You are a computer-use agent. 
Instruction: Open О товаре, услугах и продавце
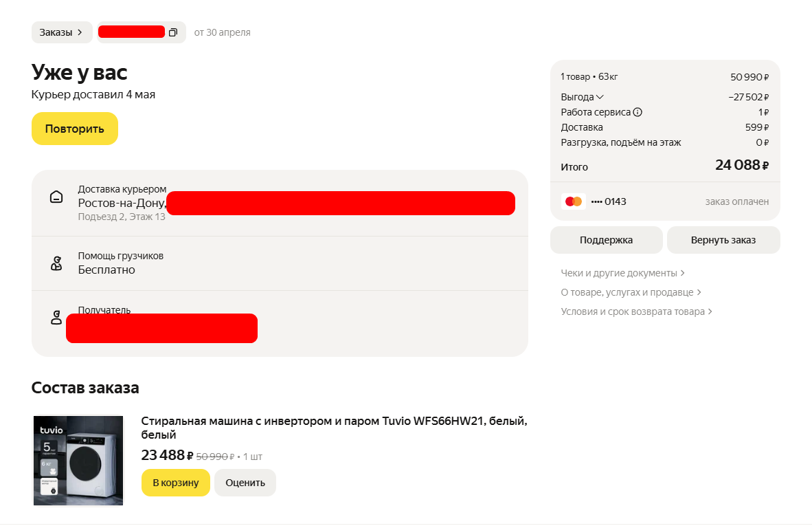tap(631, 292)
